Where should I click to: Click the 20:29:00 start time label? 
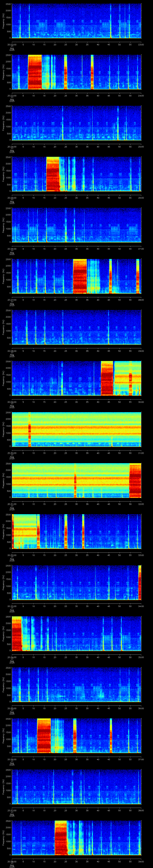pyautogui.click(x=12, y=402)
